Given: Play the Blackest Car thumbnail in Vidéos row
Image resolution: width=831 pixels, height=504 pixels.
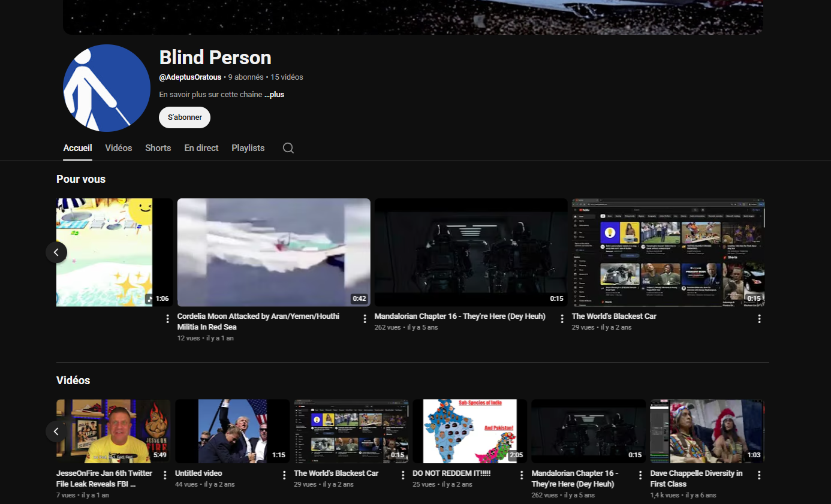Looking at the screenshot, I should [x=351, y=431].
